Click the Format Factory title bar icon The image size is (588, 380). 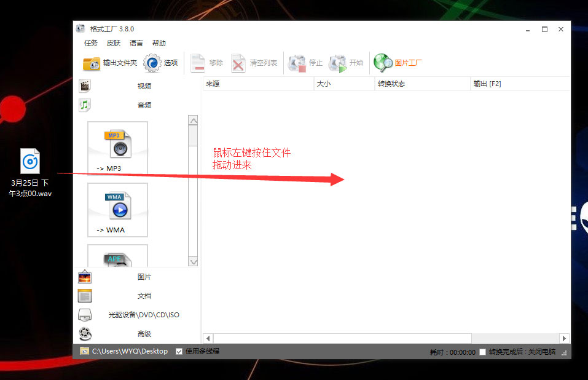tap(80, 28)
